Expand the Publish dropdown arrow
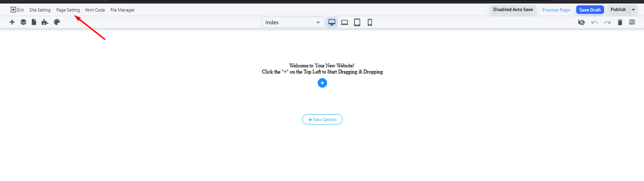 pos(633,10)
